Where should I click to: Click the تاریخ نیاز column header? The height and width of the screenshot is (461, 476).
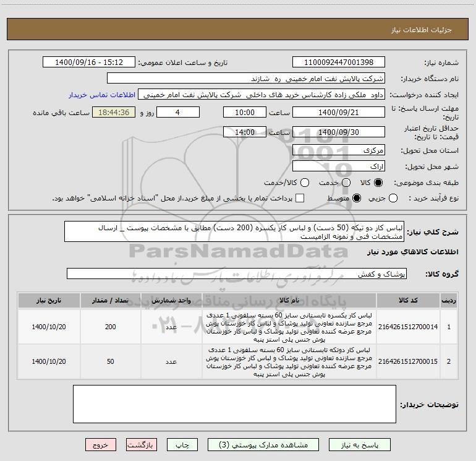click(49, 300)
